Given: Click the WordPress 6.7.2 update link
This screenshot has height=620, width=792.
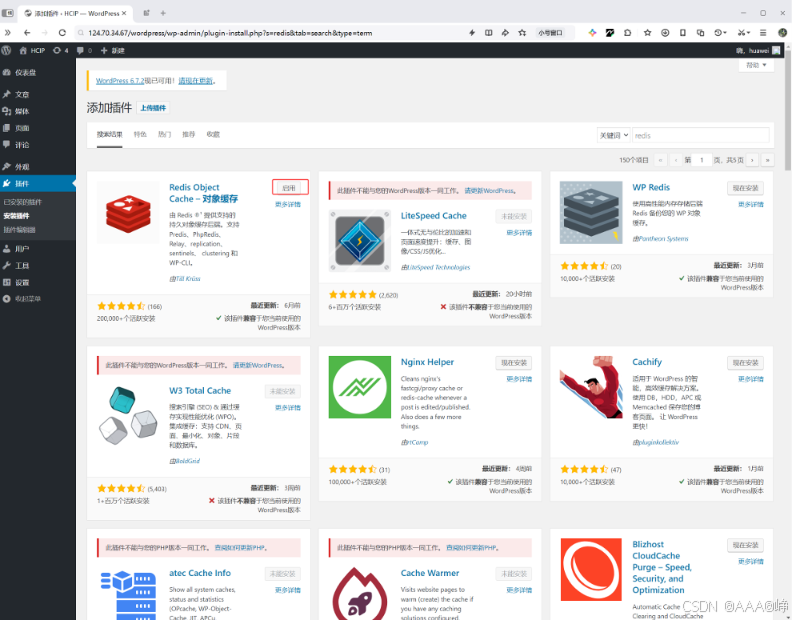Looking at the screenshot, I should (120, 81).
